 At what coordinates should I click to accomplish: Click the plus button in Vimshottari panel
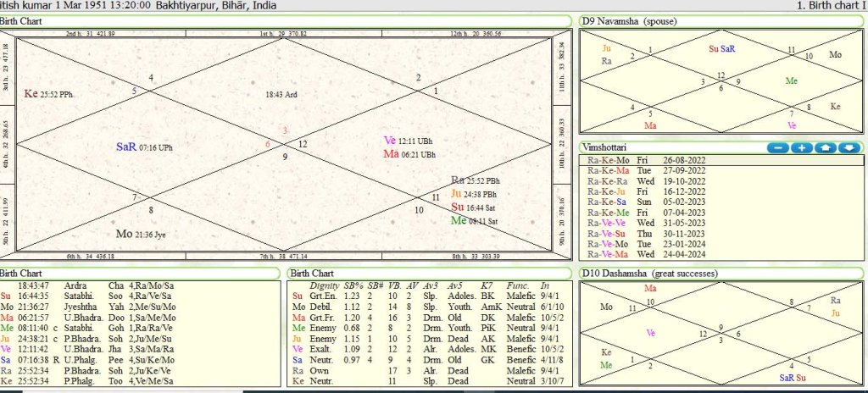coord(801,147)
